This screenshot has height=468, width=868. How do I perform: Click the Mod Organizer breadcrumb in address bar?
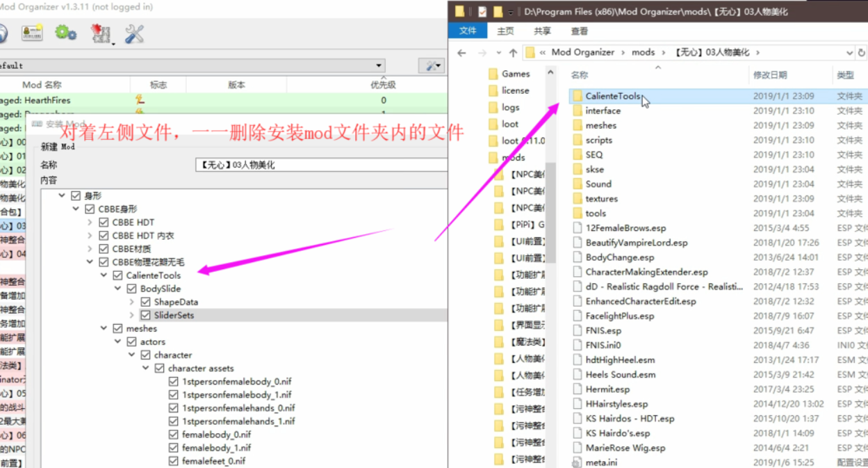pyautogui.click(x=582, y=52)
